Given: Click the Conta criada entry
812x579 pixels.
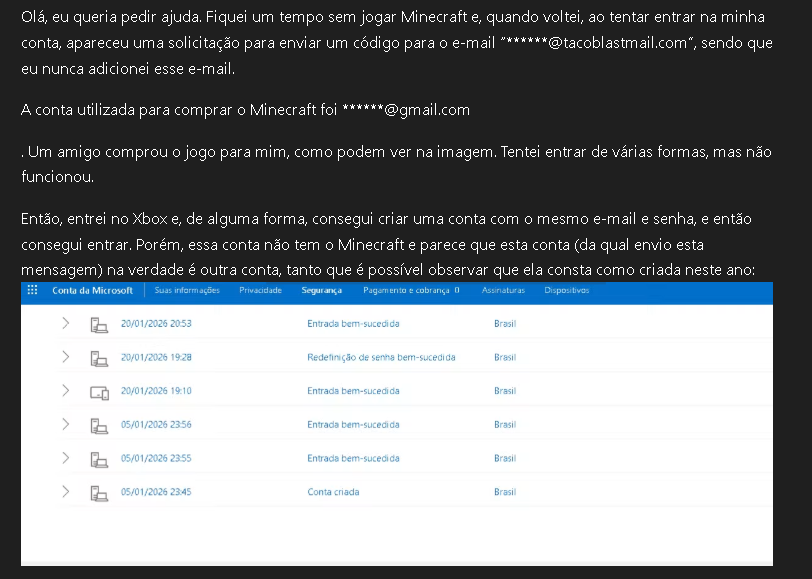Looking at the screenshot, I should (333, 492).
